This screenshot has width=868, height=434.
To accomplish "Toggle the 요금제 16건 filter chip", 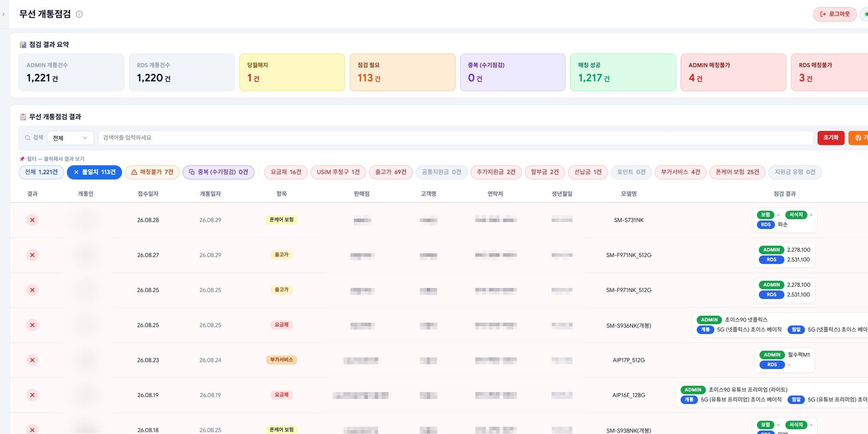I will [x=286, y=172].
